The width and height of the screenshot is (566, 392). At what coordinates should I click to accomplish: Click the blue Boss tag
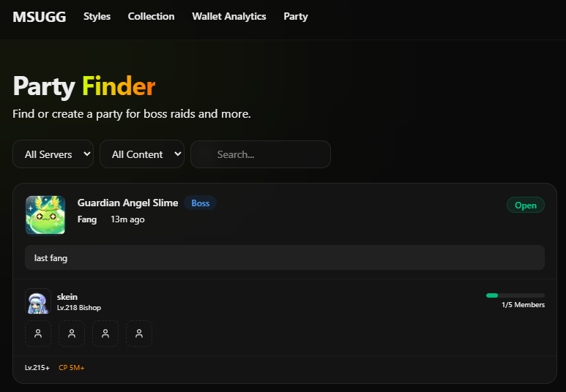[201, 203]
